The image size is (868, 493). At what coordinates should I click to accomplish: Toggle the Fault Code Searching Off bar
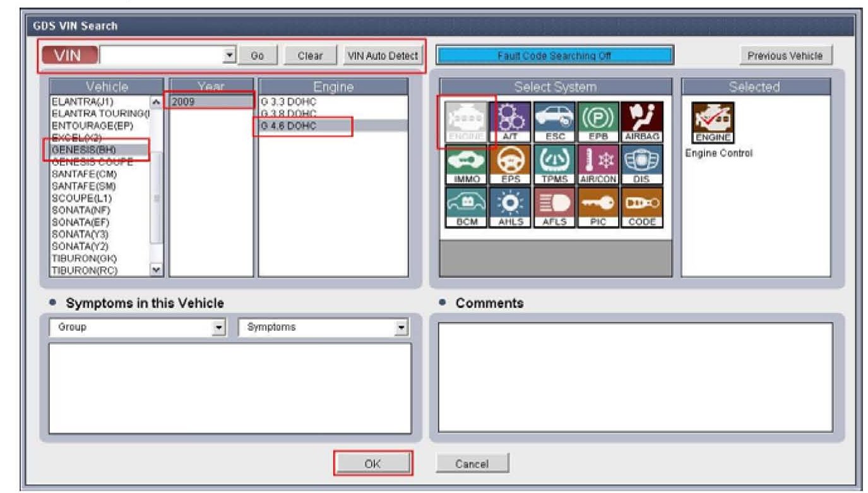(554, 56)
